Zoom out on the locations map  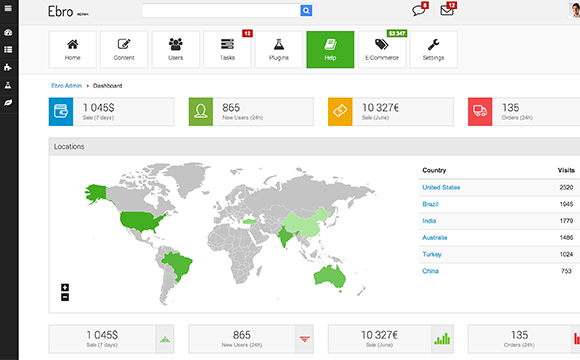pyautogui.click(x=65, y=297)
